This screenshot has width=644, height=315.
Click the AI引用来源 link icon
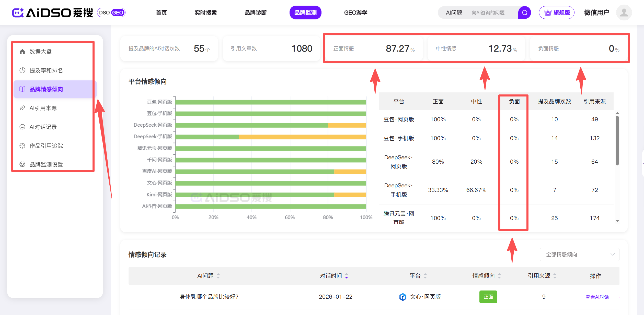(x=22, y=108)
